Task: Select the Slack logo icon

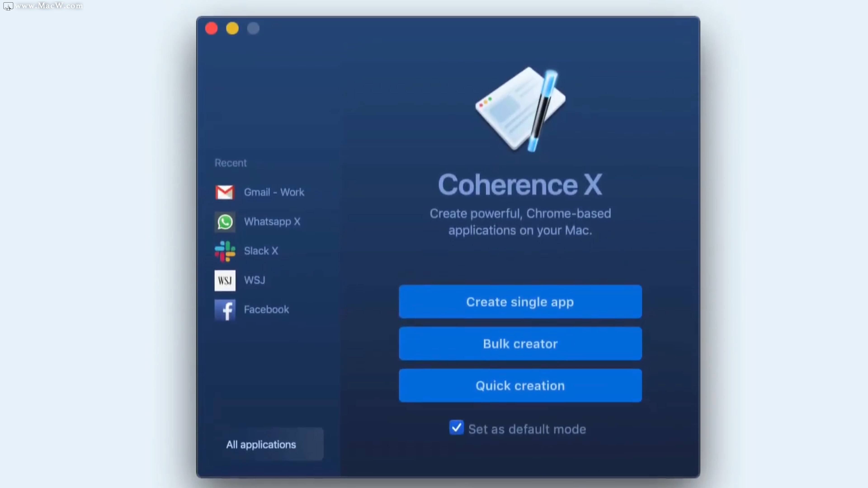Action: coord(225,251)
